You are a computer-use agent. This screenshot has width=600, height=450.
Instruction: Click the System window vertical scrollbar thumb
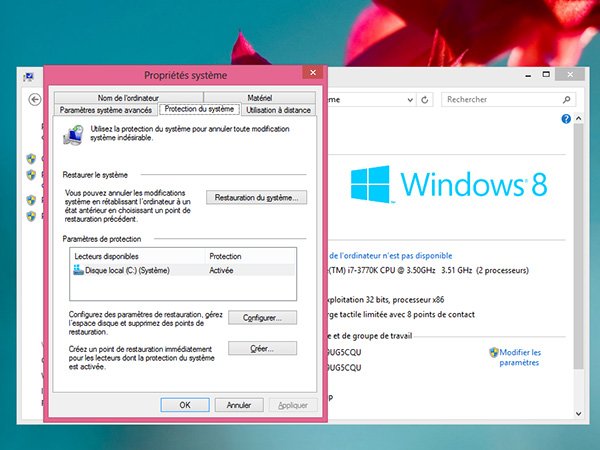pos(579,246)
